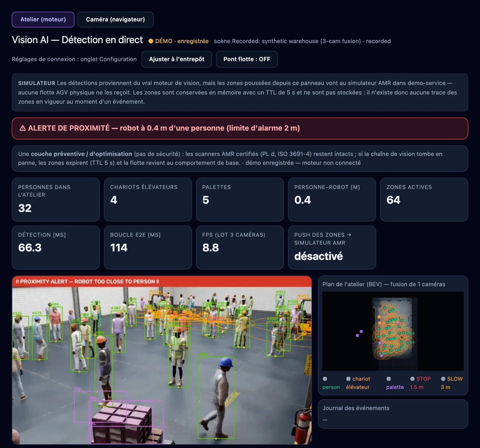
Task: Click the person legend dot
Action: 325,379
